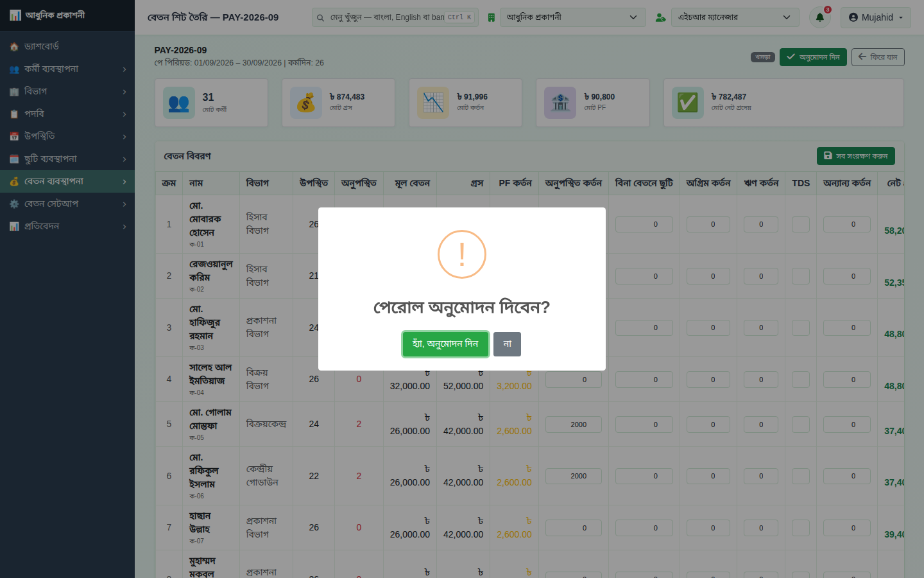The width and height of the screenshot is (924, 578).
Task: Edit অনুপস্থিত কর্তন field for মো. গোলাম মোস্তফা
Action: (574, 425)
